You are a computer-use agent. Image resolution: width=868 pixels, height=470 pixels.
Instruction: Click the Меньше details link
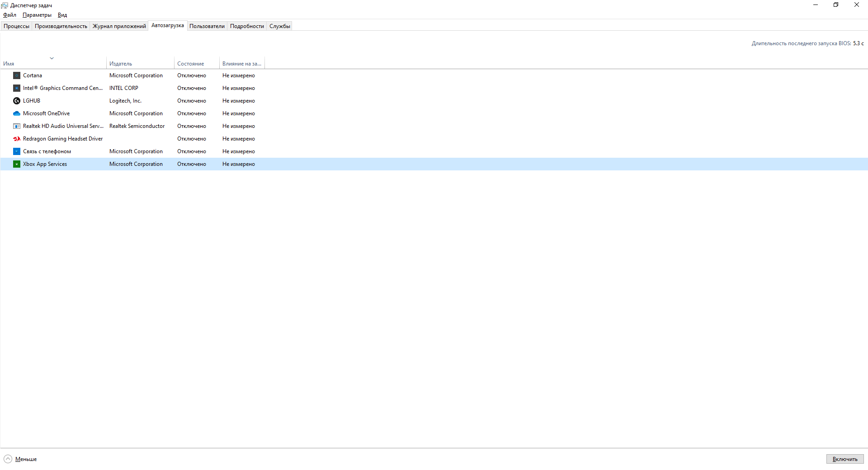[x=26, y=459]
